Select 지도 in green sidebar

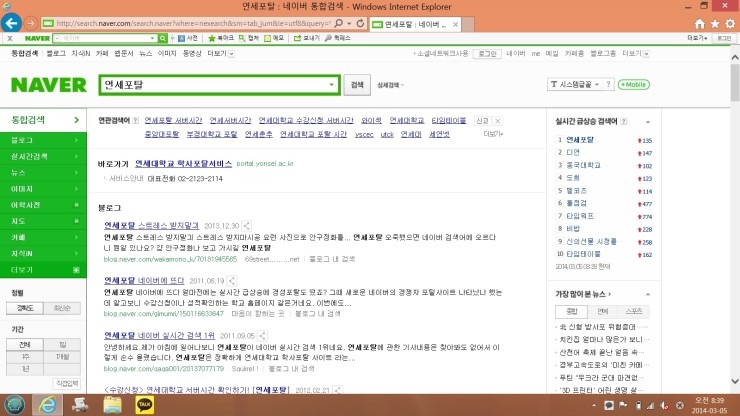43,221
